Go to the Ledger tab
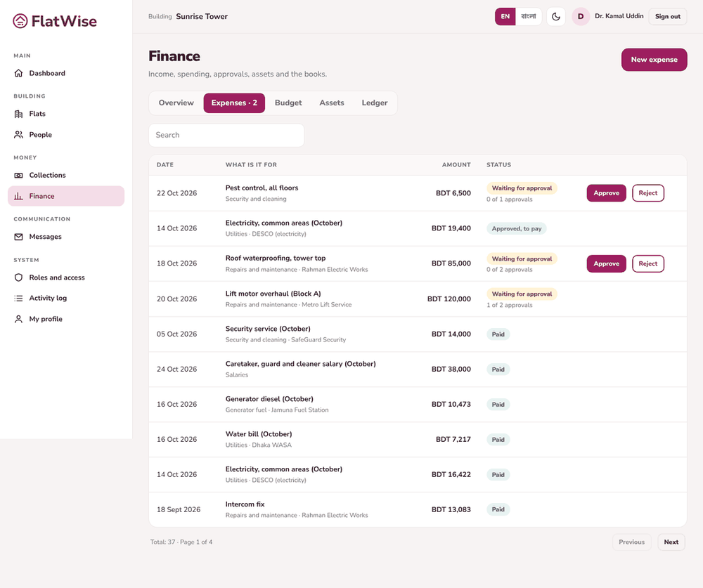The width and height of the screenshot is (703, 588). [x=375, y=103]
